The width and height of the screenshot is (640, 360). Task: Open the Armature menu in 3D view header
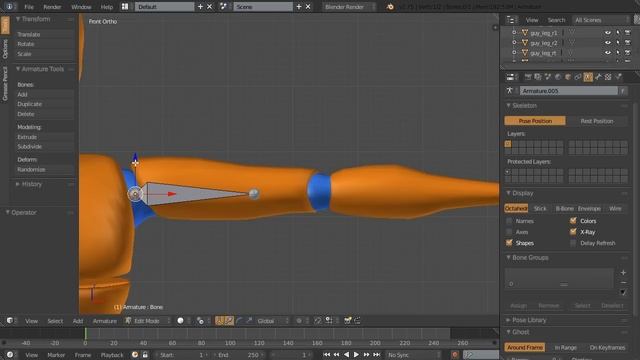(104, 321)
